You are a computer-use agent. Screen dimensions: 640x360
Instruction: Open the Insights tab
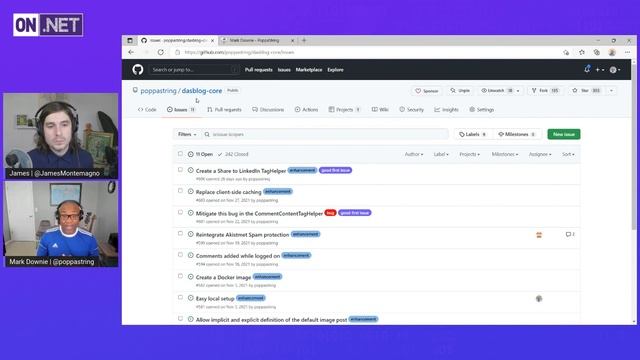click(x=446, y=109)
